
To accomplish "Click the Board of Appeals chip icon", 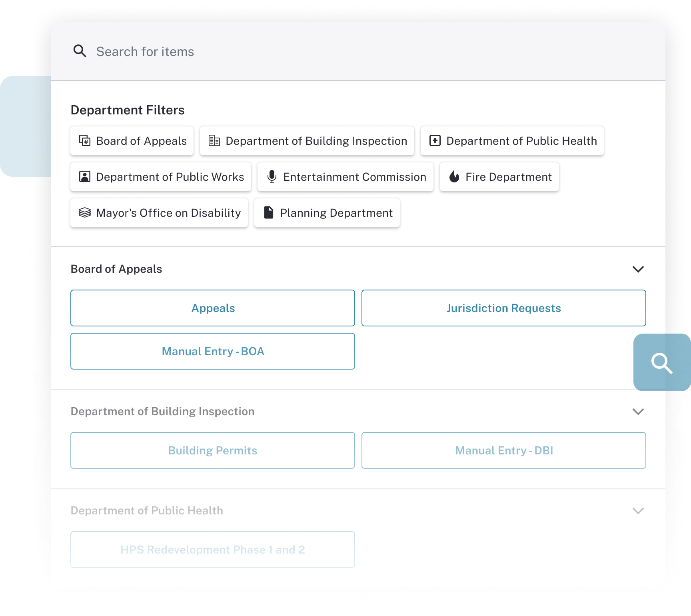I will 85,140.
